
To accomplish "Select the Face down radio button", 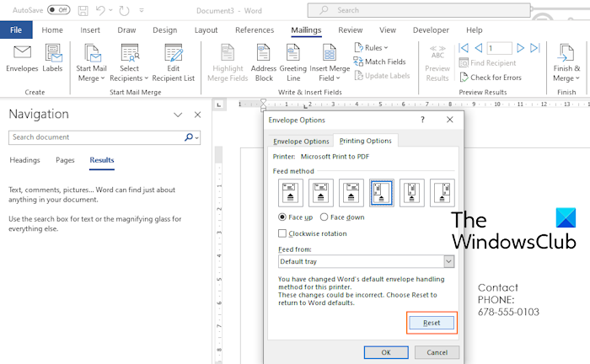I will (325, 217).
